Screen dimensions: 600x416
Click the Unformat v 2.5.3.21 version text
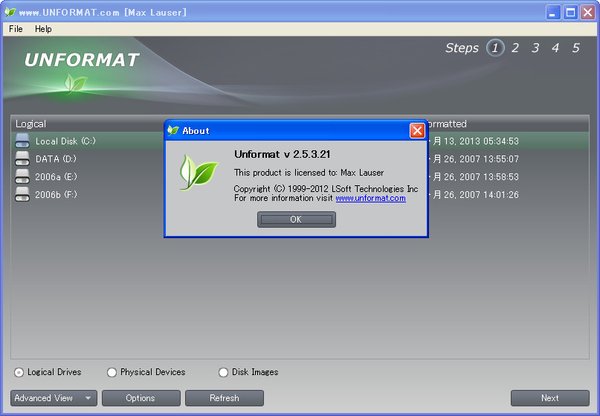pyautogui.click(x=282, y=154)
